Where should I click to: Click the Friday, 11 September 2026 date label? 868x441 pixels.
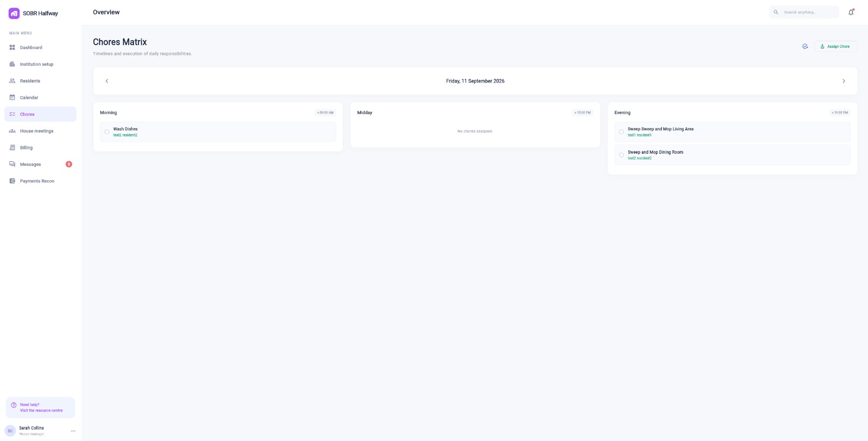[x=475, y=81]
